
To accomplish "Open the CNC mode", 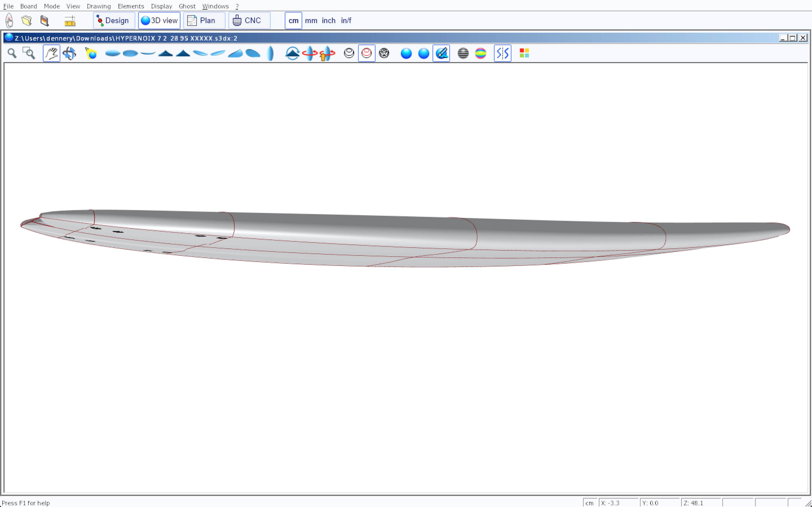I will pos(249,21).
